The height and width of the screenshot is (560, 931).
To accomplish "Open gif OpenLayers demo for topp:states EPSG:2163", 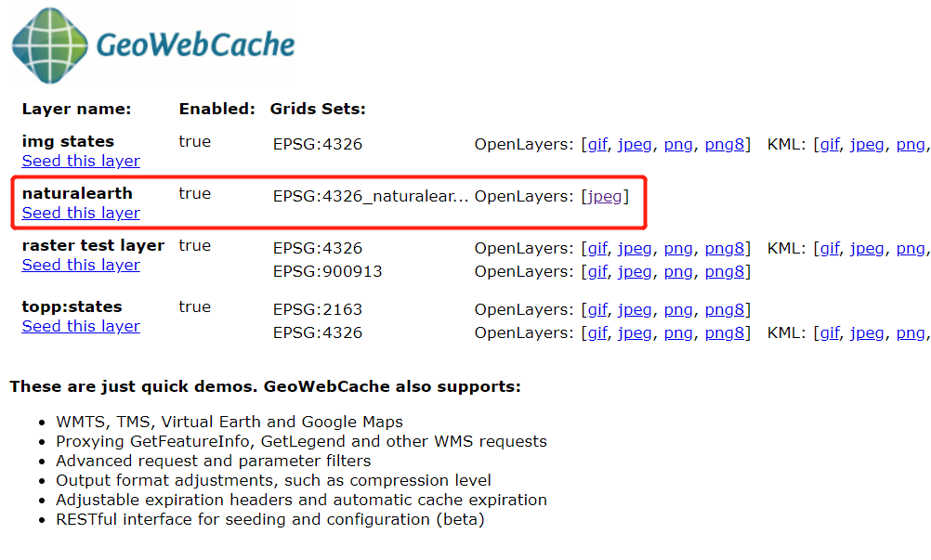I will (x=597, y=309).
